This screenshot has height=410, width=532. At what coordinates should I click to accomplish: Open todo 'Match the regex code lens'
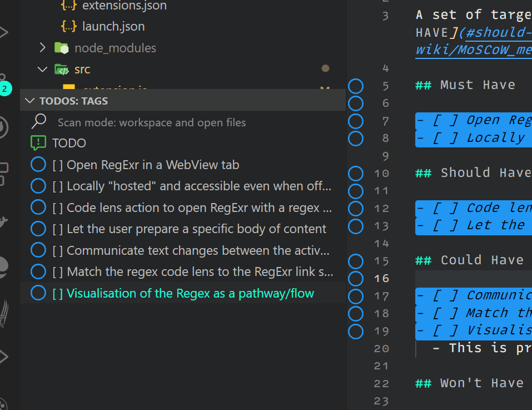pos(193,272)
